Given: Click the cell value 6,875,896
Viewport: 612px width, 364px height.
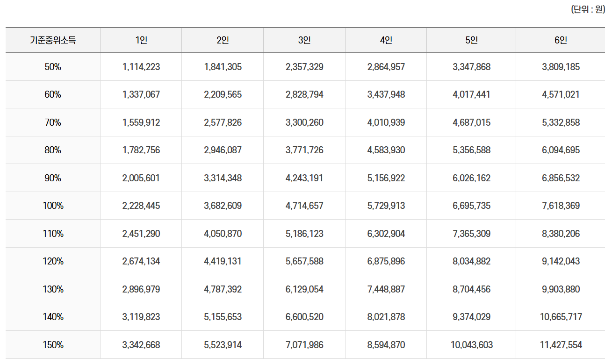Looking at the screenshot, I should point(386,261).
